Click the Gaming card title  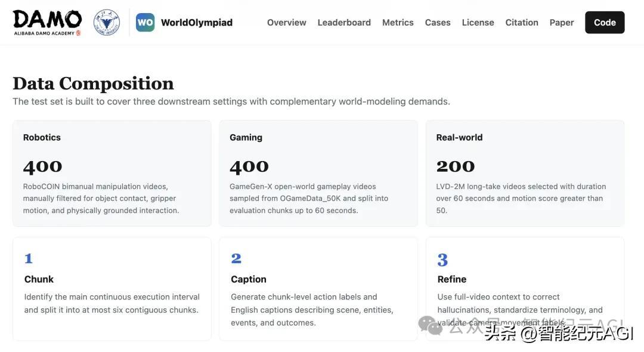tap(246, 138)
